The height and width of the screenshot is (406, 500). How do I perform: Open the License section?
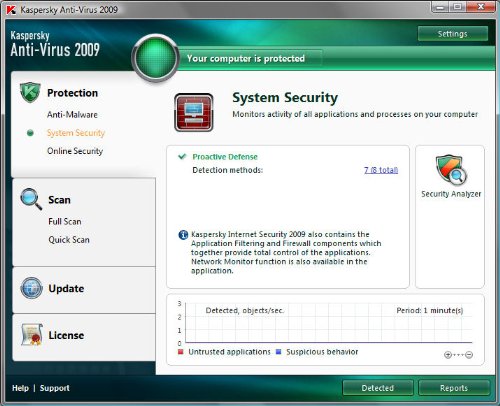pos(66,335)
